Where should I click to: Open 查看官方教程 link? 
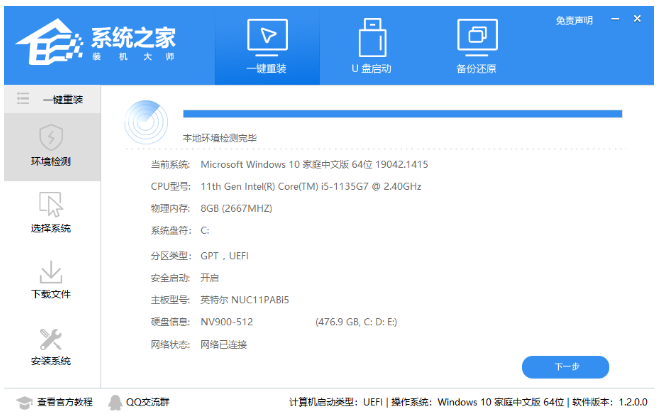tap(64, 402)
